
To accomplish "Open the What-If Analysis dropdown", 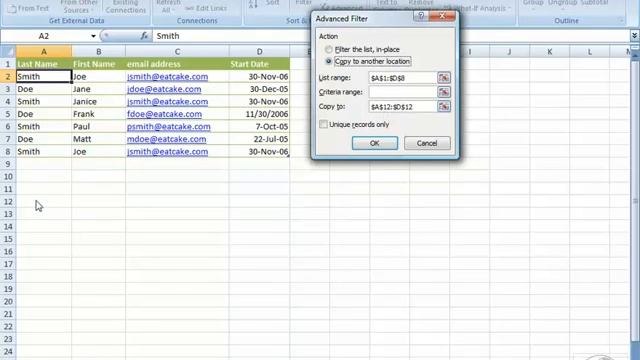I will pyautogui.click(x=477, y=8).
